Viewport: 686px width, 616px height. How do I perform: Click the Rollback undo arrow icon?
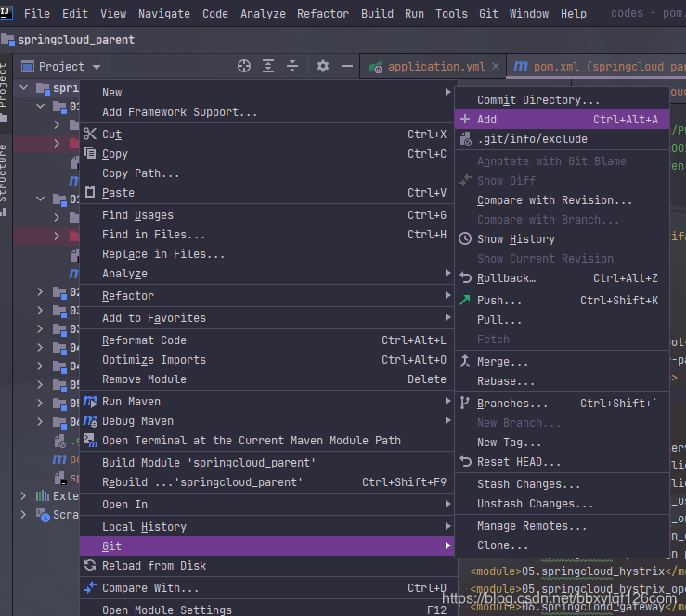point(465,277)
